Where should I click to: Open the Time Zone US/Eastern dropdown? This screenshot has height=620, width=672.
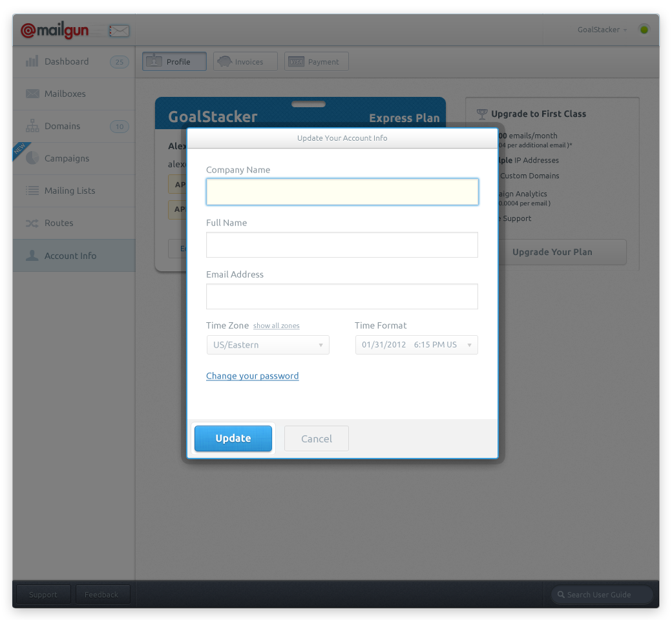[x=268, y=345]
